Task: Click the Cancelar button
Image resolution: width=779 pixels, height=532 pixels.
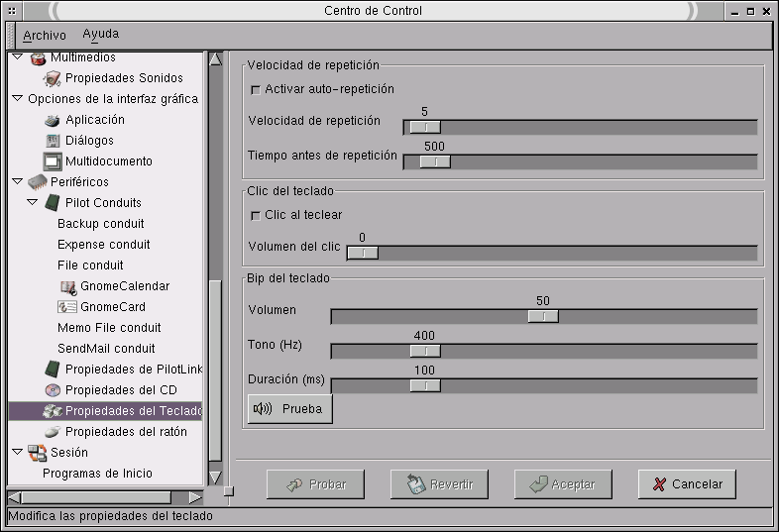Action: point(687,484)
